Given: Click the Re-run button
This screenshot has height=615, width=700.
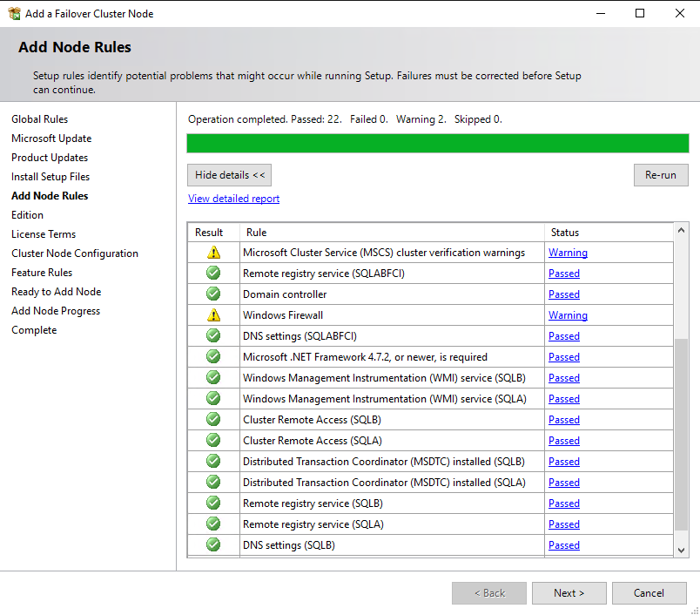Looking at the screenshot, I should [x=661, y=175].
